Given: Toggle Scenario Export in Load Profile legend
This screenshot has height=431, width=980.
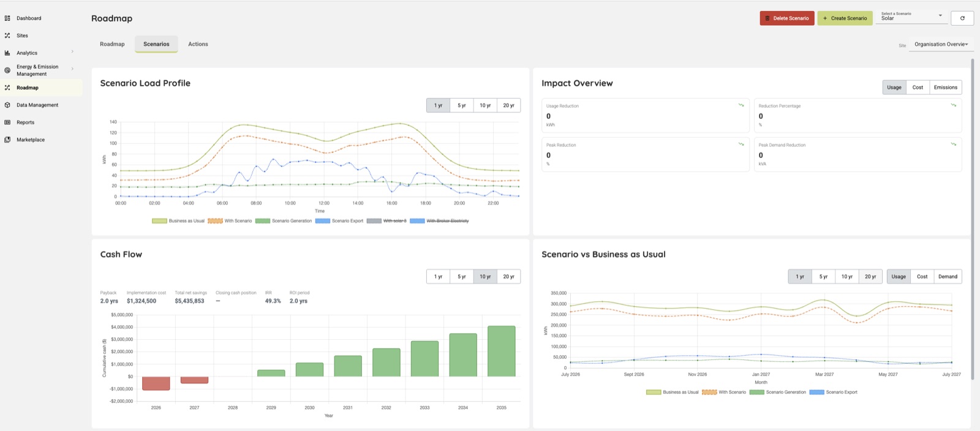Looking at the screenshot, I should [x=339, y=221].
